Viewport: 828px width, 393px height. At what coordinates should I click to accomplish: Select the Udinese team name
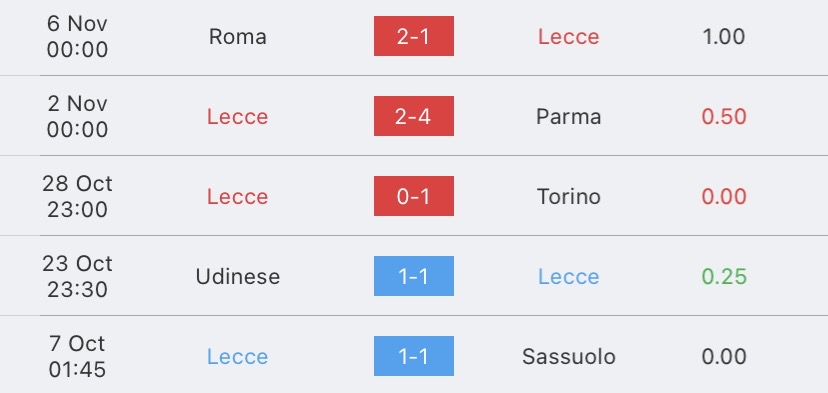238,277
